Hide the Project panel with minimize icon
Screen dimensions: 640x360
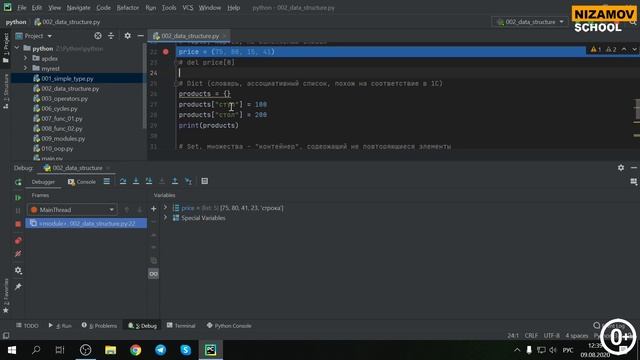tap(140, 36)
